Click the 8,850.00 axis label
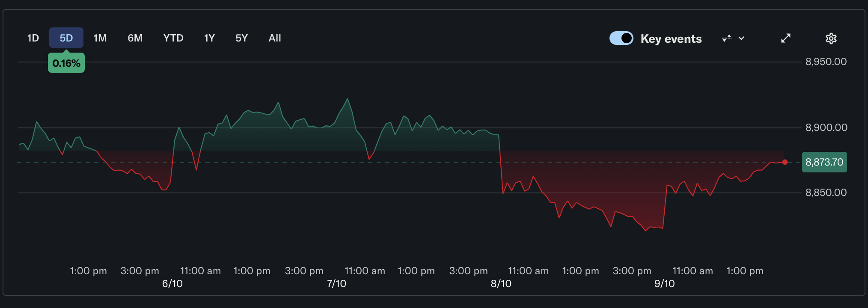 [826, 192]
